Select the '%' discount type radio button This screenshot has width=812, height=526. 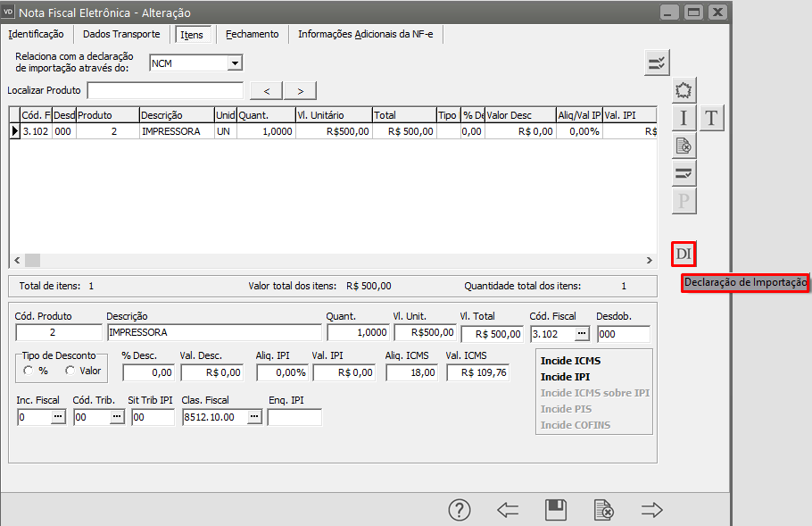pyautogui.click(x=29, y=371)
